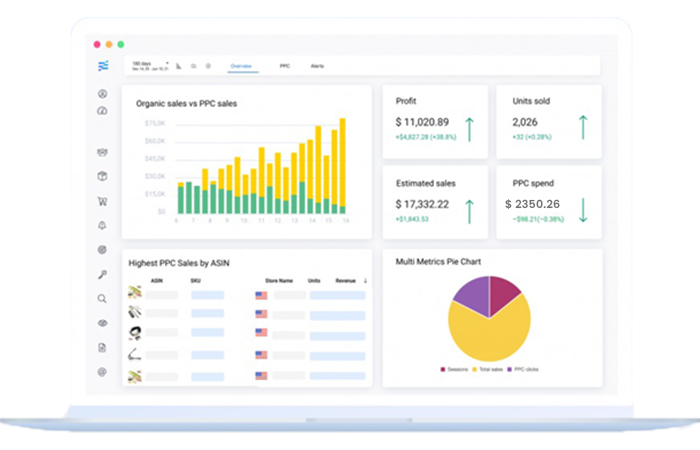Click the Profit metric card
The height and width of the screenshot is (450, 700).
coord(435,121)
